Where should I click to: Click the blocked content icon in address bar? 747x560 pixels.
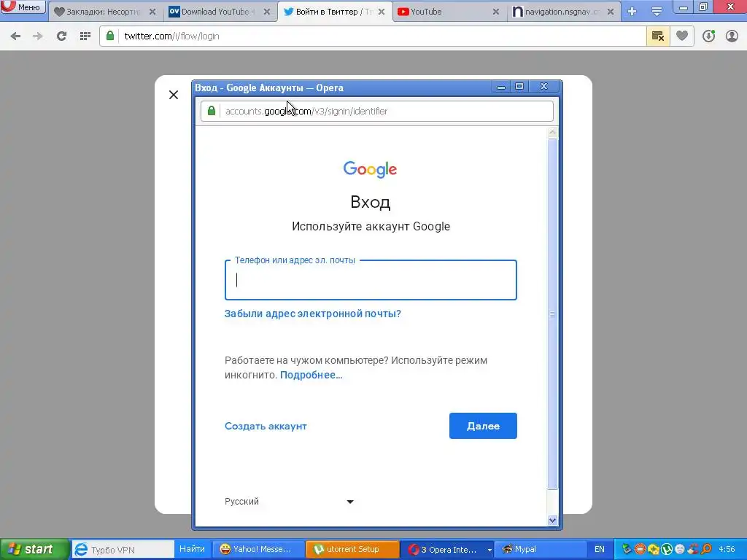click(x=658, y=36)
